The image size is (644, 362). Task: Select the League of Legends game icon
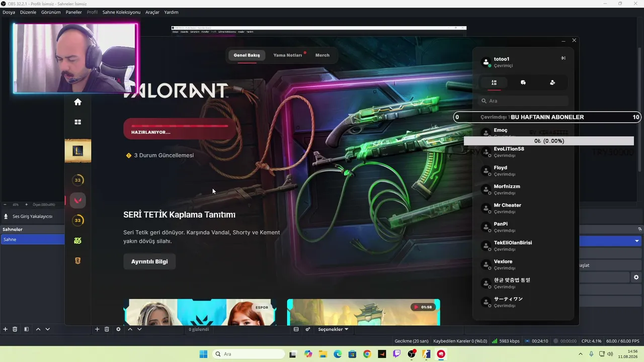click(78, 151)
